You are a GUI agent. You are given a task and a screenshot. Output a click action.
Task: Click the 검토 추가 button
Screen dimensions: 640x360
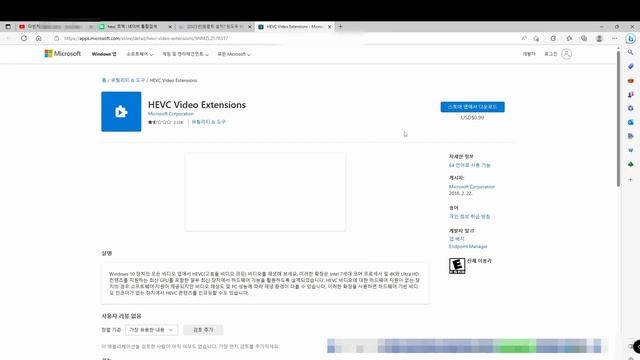click(203, 330)
